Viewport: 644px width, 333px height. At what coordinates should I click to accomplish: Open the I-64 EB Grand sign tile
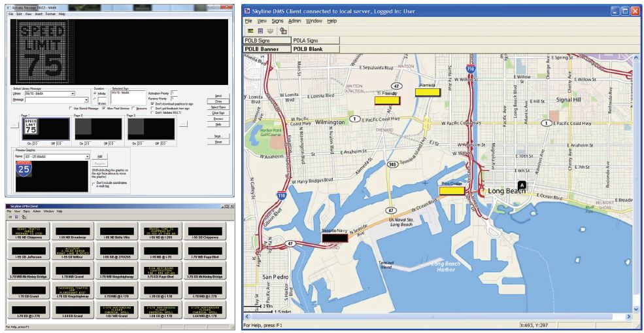[x=73, y=309]
